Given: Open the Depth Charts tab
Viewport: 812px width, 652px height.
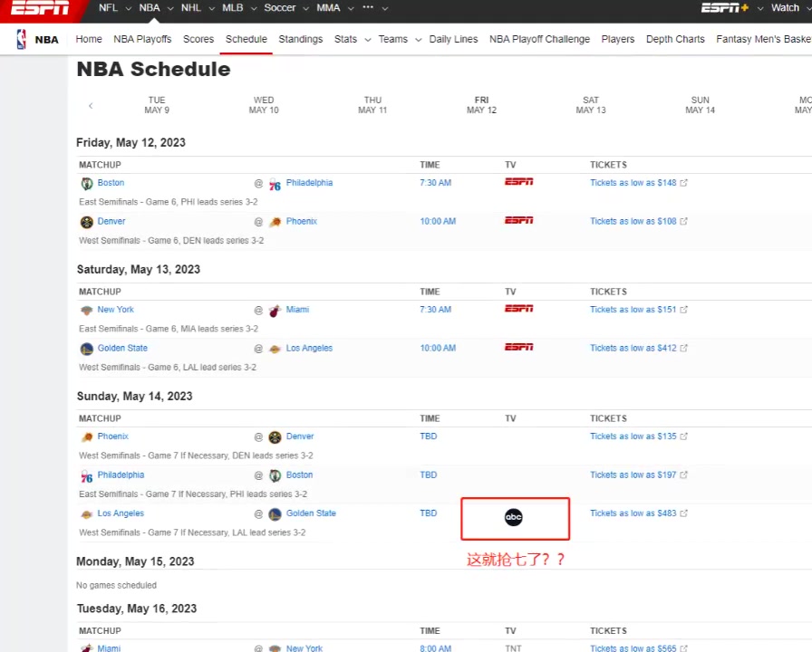Looking at the screenshot, I should tap(675, 39).
